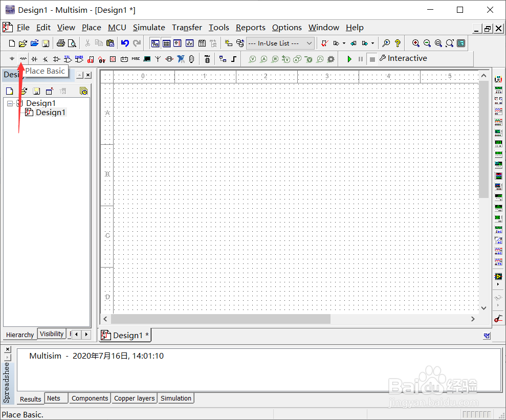Open the Place Electromechanical motor icon
Image resolution: width=506 pixels, height=420 pixels.
[x=169, y=59]
